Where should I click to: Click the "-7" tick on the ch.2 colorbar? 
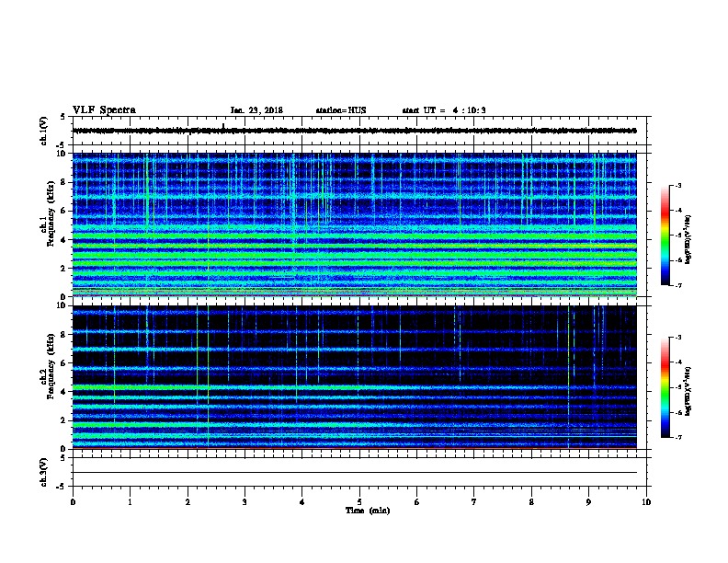point(677,437)
